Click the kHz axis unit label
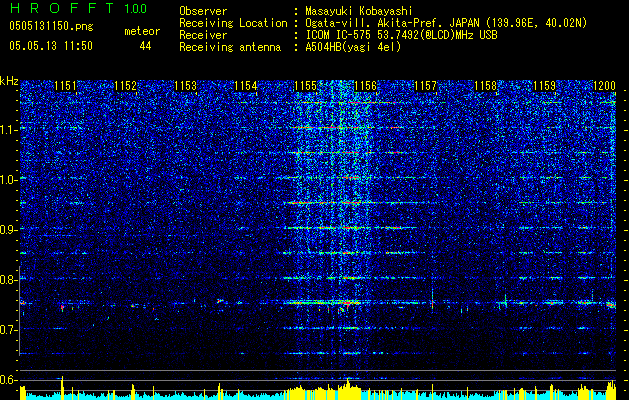 (9, 81)
